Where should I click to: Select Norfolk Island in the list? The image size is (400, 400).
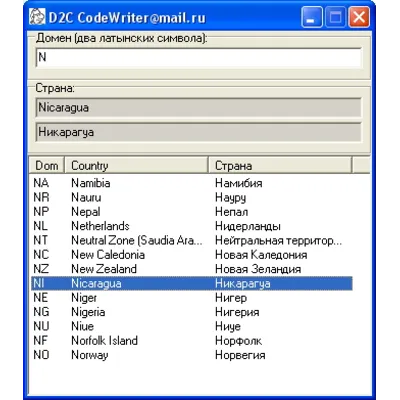(x=192, y=341)
